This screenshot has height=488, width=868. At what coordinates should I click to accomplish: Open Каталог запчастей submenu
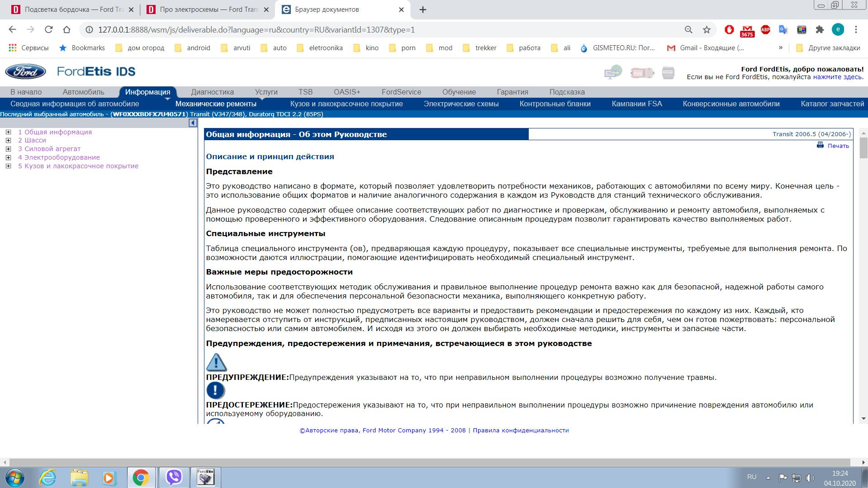[832, 104]
